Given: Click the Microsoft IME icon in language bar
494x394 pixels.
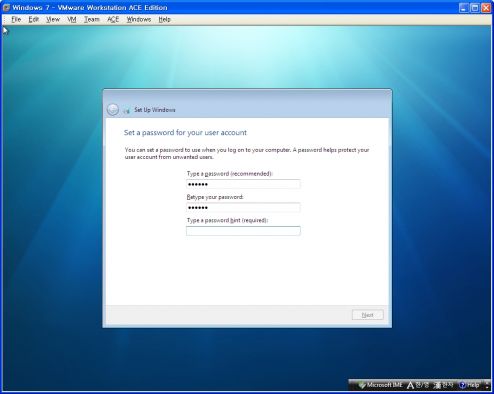Looking at the screenshot, I should coord(362,385).
